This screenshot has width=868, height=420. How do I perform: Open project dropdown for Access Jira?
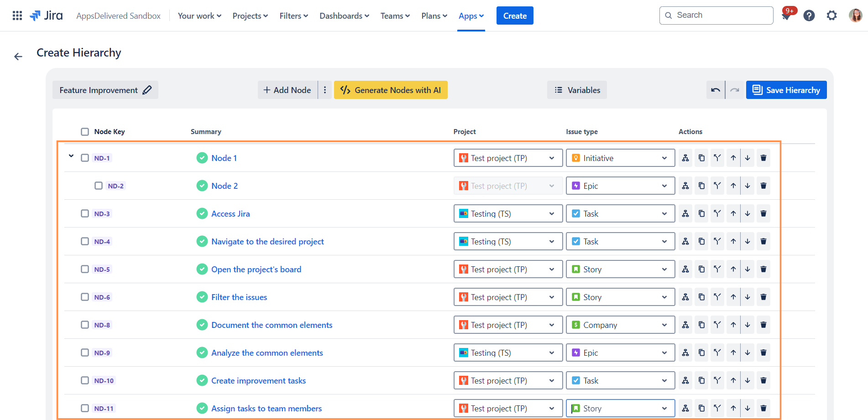coord(507,214)
